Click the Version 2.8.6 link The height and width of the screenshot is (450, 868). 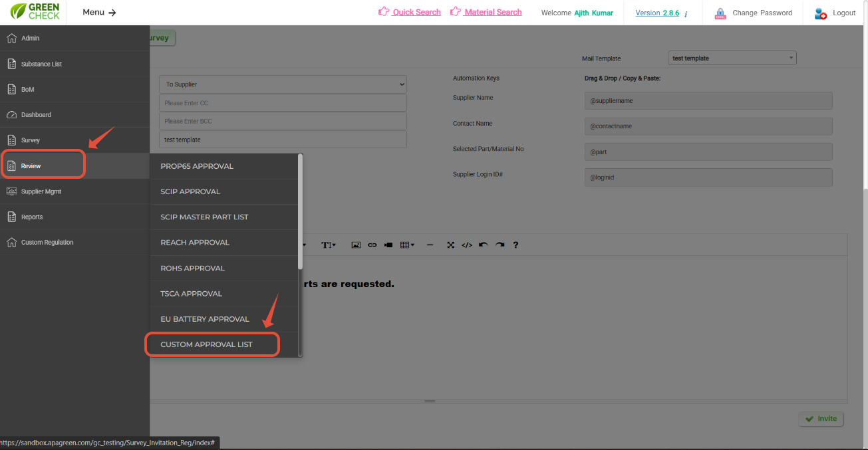pos(657,13)
